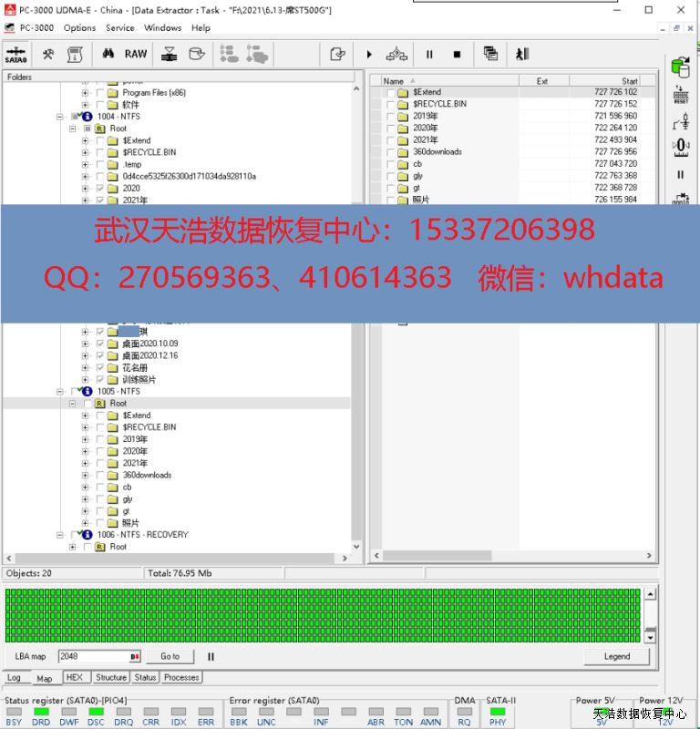Collapse the 1005 - NTFS partition node

(61, 392)
